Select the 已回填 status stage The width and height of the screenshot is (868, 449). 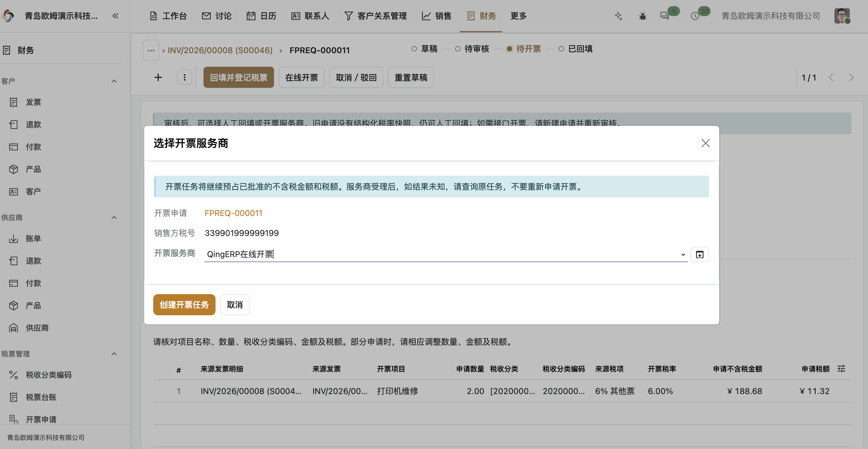point(576,49)
